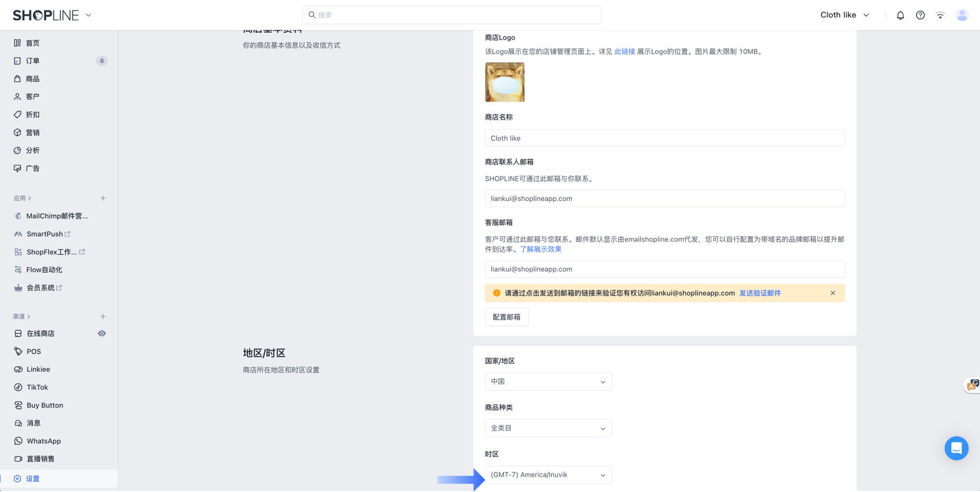Click the 地区/时区 section heading
Image resolution: width=980 pixels, height=492 pixels.
(264, 353)
